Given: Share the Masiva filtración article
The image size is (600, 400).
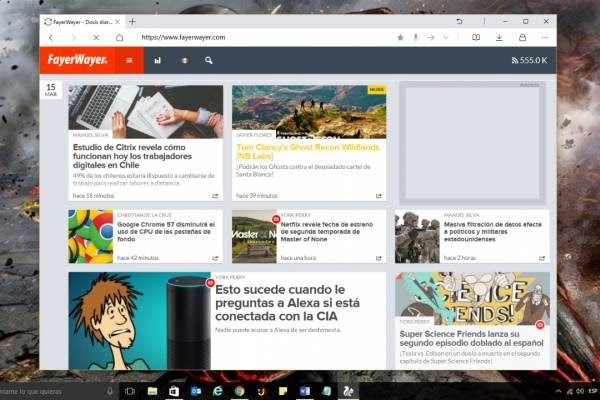Looking at the screenshot, I should (542, 258).
